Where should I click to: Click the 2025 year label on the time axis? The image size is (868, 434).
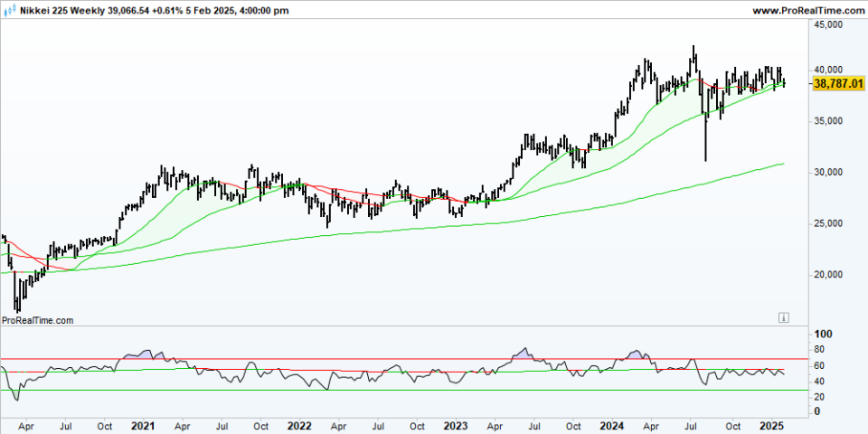coord(771,426)
